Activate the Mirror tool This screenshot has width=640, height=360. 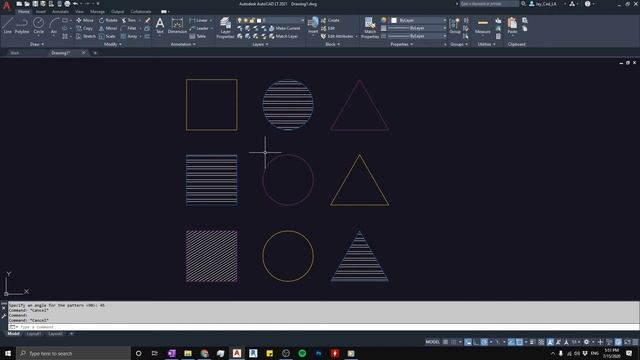pos(108,28)
